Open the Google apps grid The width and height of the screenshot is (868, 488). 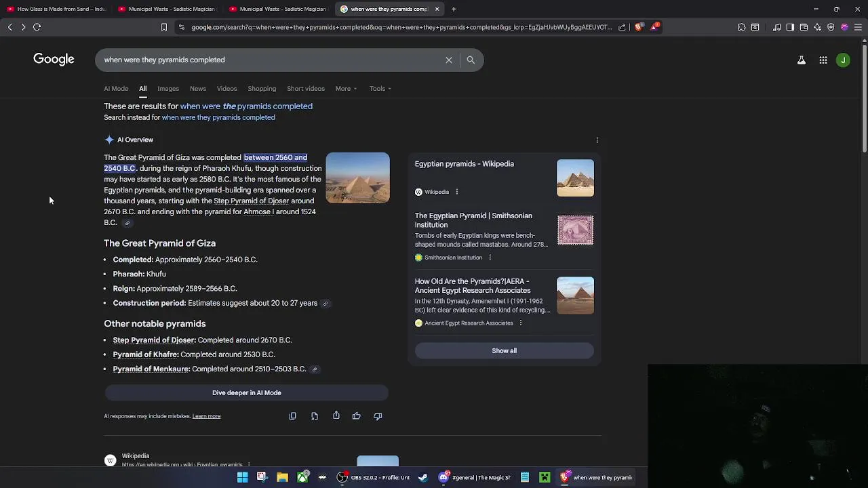tap(823, 60)
